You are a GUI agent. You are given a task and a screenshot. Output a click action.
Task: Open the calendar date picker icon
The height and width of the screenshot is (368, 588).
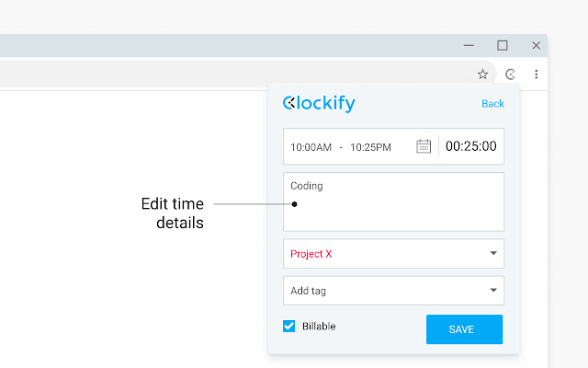pyautogui.click(x=424, y=146)
